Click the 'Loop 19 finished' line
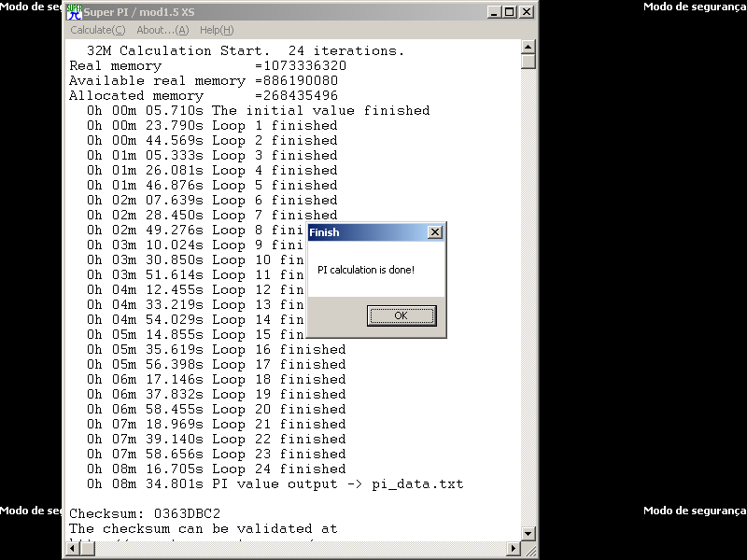This screenshot has width=747, height=560. coord(217,394)
